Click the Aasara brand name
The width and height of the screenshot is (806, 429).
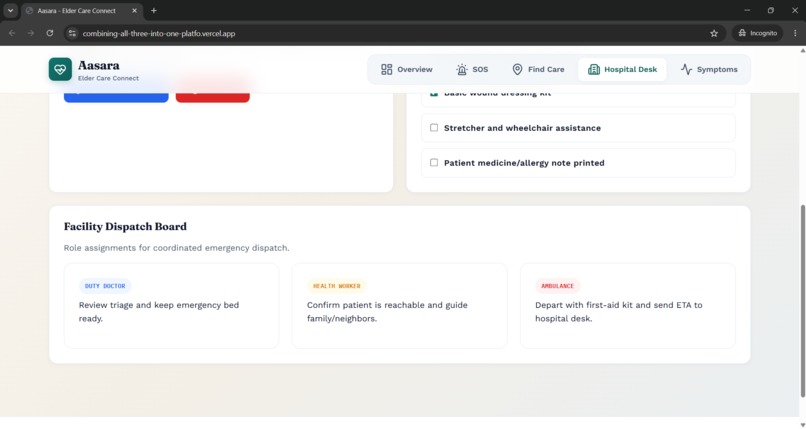coord(99,65)
